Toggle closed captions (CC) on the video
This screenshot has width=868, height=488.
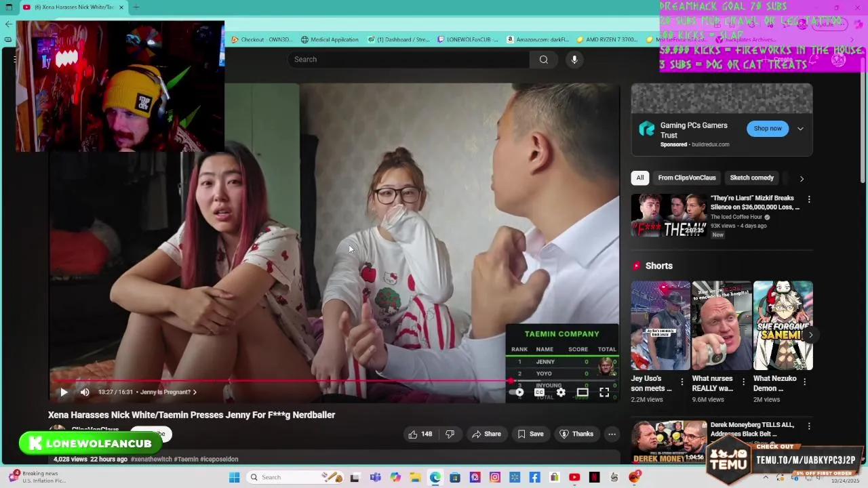[539, 392]
